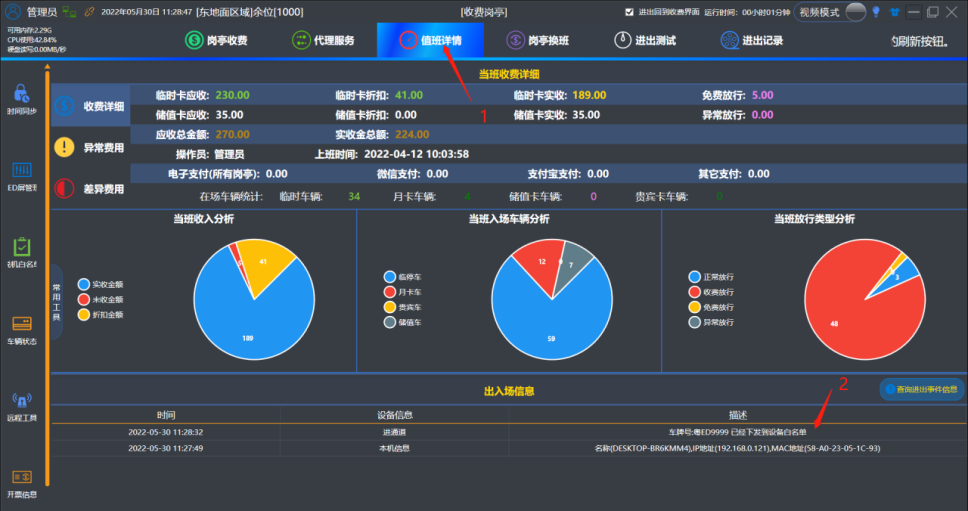Click the blue shirt skin icon
This screenshot has height=511, width=968.
[x=895, y=12]
